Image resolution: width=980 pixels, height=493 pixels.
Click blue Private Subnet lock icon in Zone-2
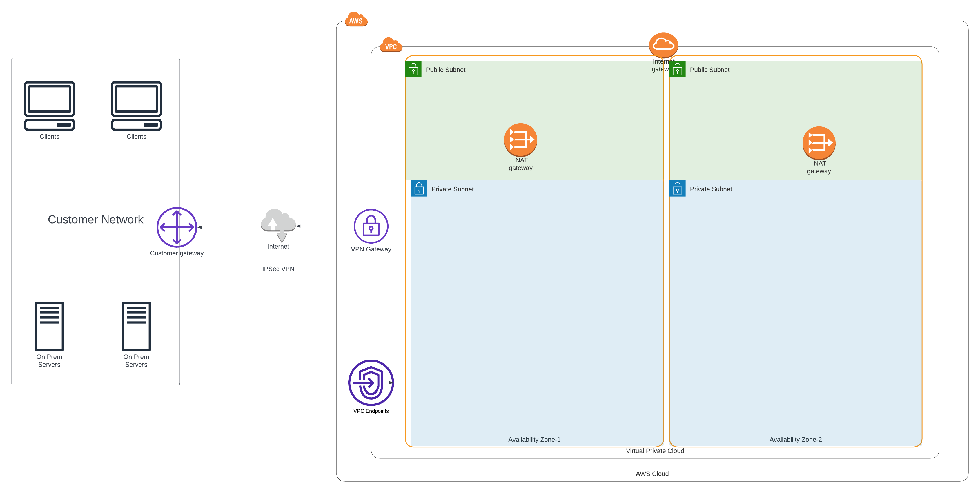[x=677, y=188]
